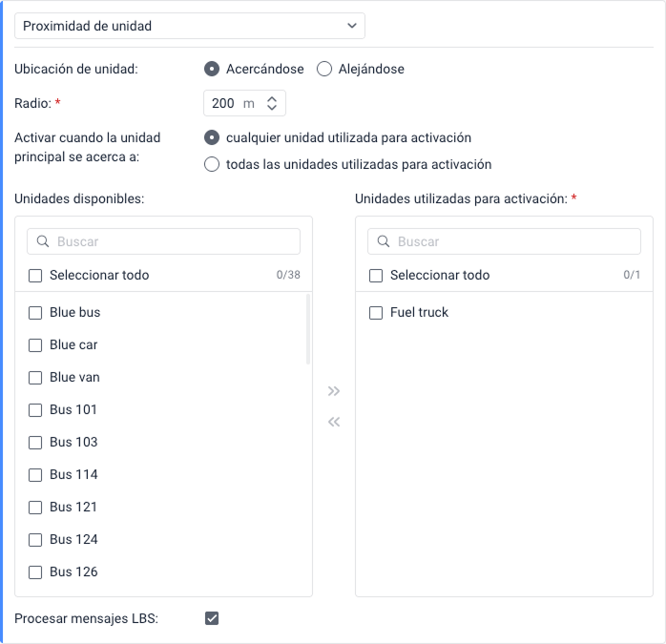Click the Buscar field in activation units

coord(512,242)
